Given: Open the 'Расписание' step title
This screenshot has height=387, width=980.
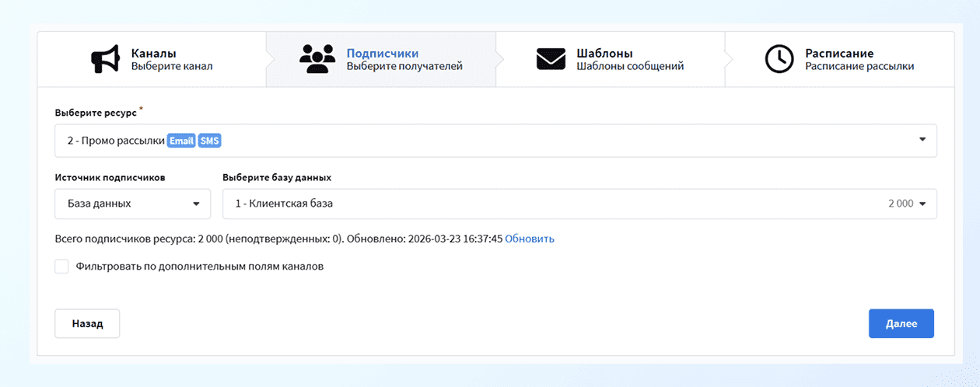Looking at the screenshot, I should click(x=839, y=54).
